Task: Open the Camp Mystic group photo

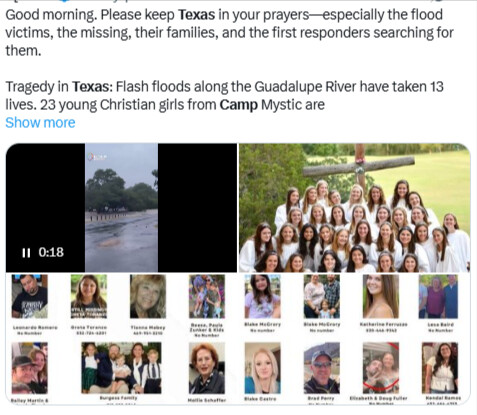Action: click(x=355, y=208)
